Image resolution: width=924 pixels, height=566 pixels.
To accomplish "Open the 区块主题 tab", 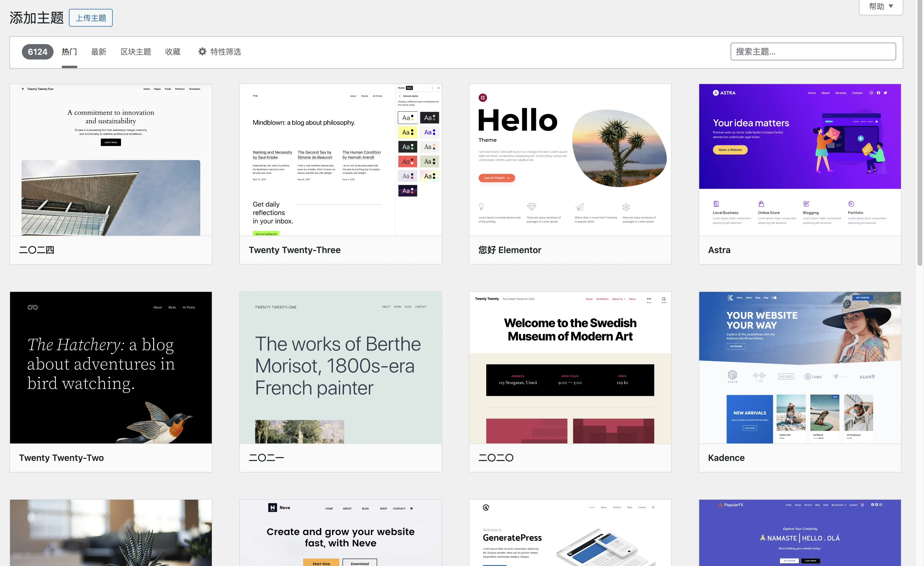I will (136, 52).
